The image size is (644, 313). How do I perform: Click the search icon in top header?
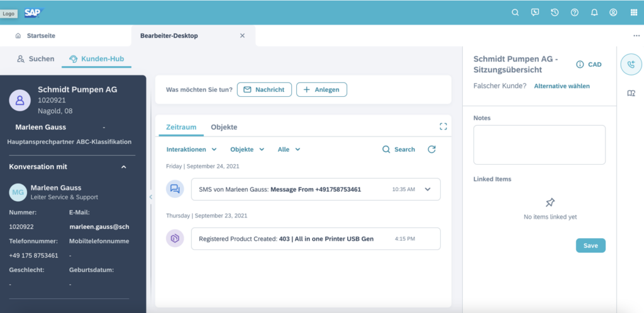(x=515, y=13)
